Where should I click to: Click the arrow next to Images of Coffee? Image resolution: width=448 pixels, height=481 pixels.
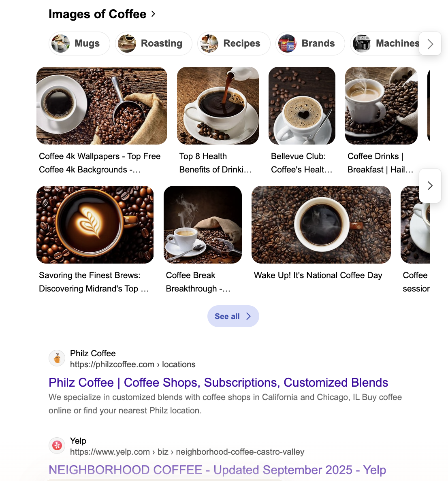coord(153,14)
